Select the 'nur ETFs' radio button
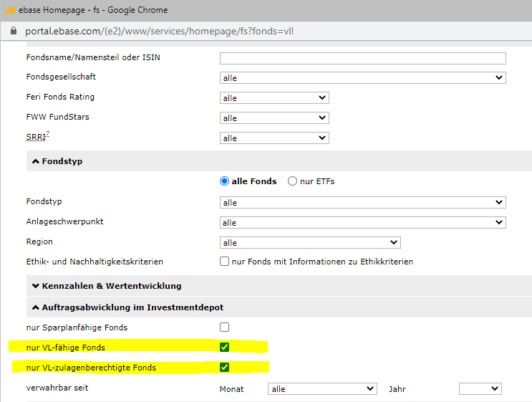This screenshot has width=532, height=402. 292,181
